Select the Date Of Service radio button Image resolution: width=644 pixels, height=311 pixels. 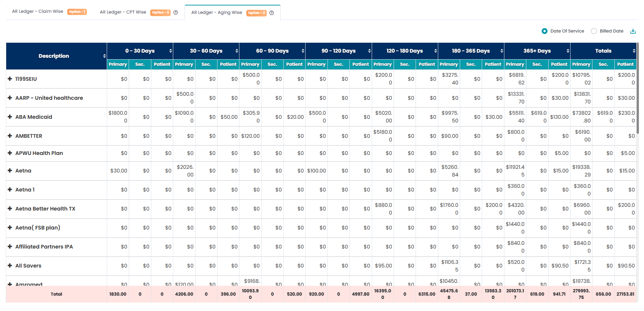[x=545, y=31]
